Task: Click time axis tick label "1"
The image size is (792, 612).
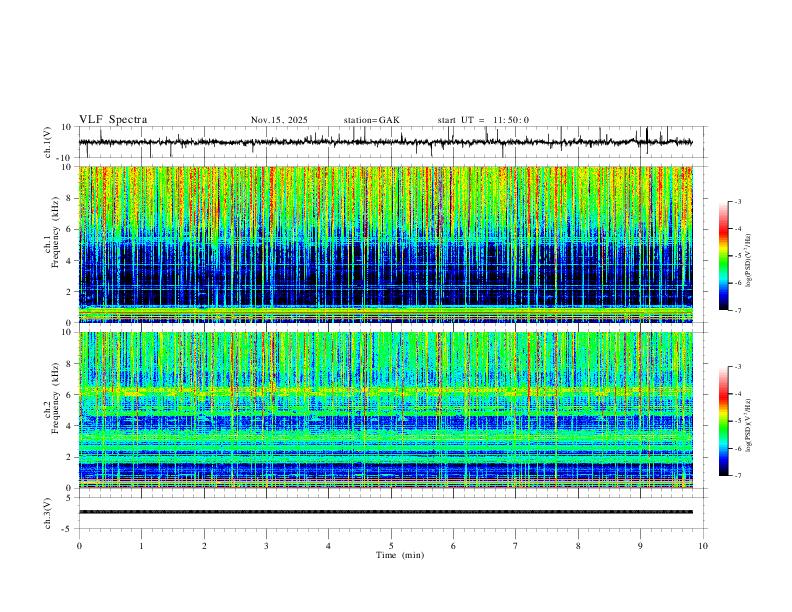Action: point(141,546)
